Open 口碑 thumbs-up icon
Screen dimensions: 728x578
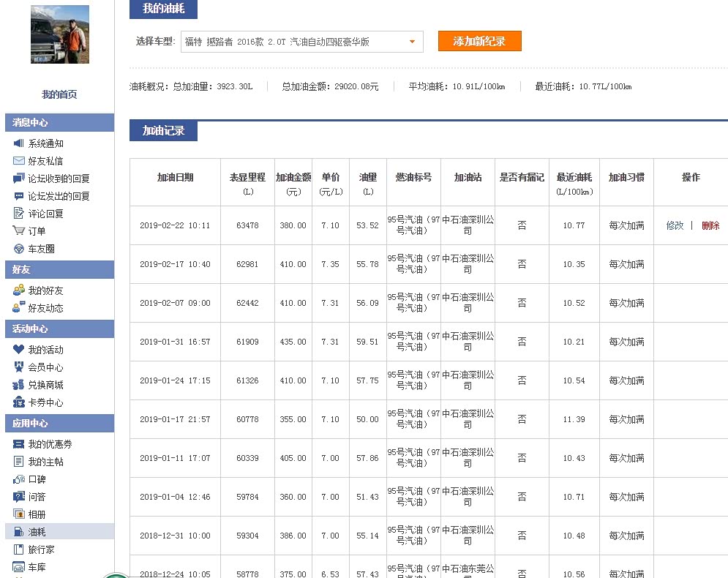tap(19, 479)
